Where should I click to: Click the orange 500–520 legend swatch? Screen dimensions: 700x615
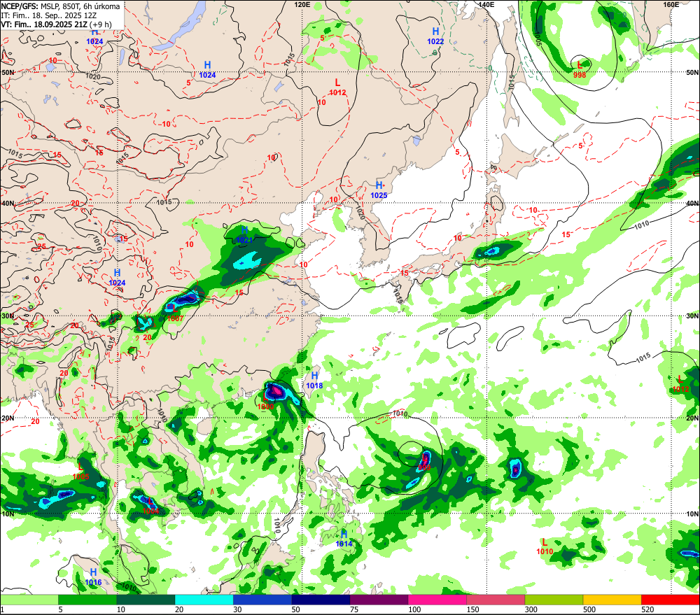(x=612, y=600)
